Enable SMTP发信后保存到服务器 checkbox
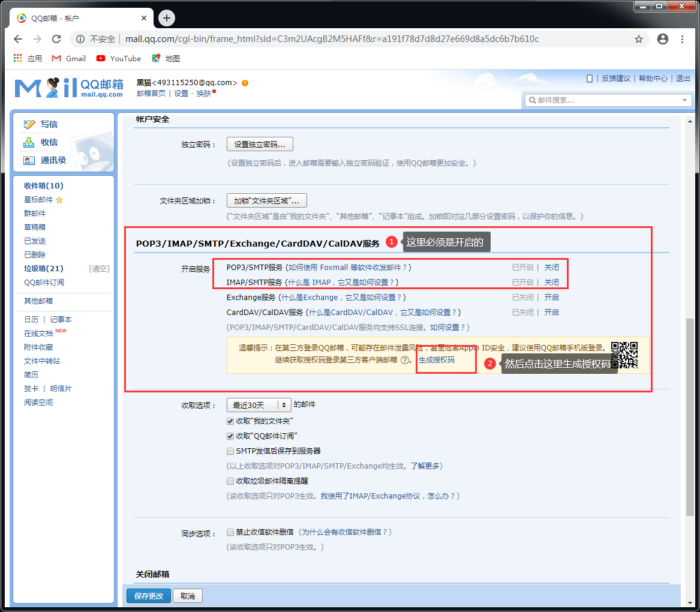 pyautogui.click(x=230, y=451)
